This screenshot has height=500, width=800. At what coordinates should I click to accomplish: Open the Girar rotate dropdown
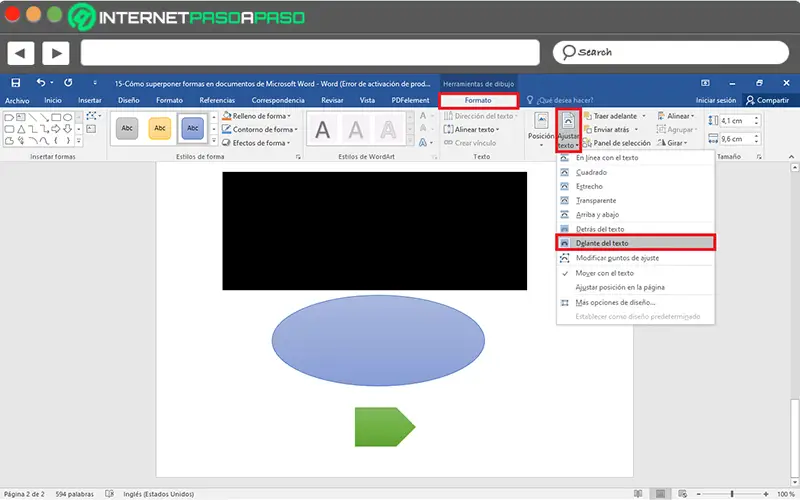click(672, 143)
